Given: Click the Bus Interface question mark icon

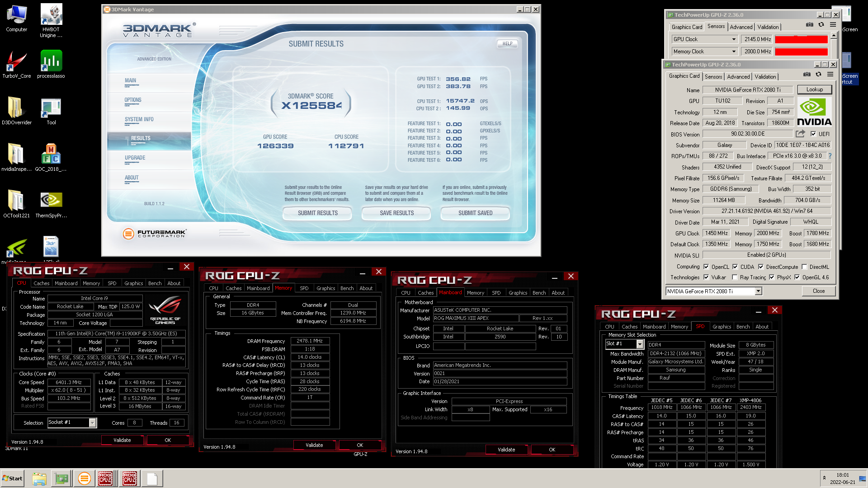Looking at the screenshot, I should (x=830, y=156).
